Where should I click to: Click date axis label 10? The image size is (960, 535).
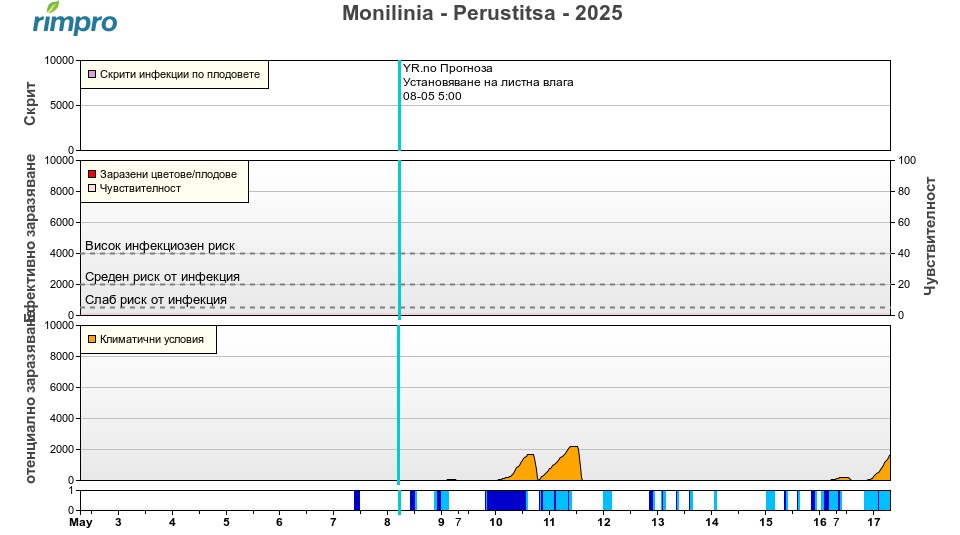pos(495,522)
